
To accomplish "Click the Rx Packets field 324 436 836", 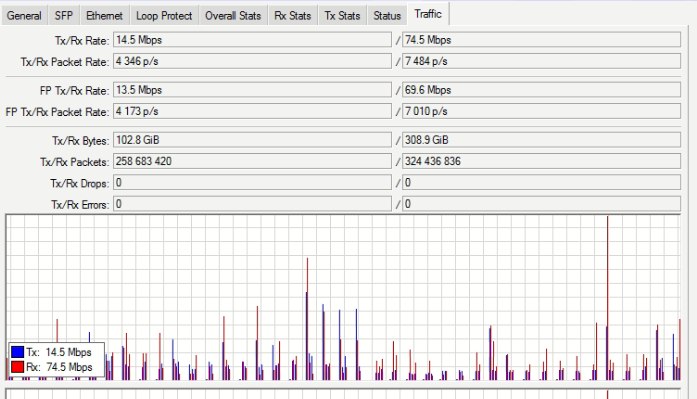I will pos(541,161).
